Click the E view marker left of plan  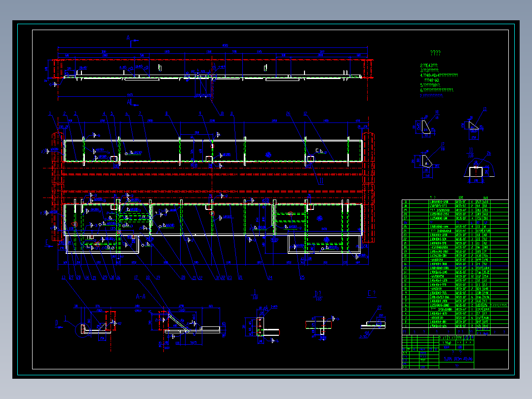(x=48, y=243)
